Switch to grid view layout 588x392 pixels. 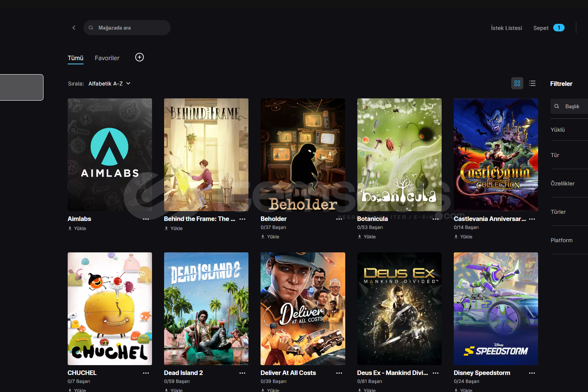coord(517,83)
